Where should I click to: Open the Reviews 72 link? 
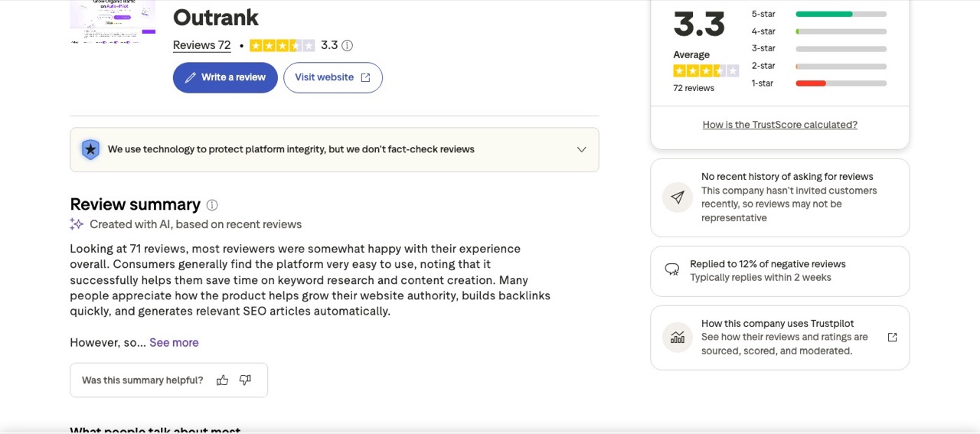202,45
